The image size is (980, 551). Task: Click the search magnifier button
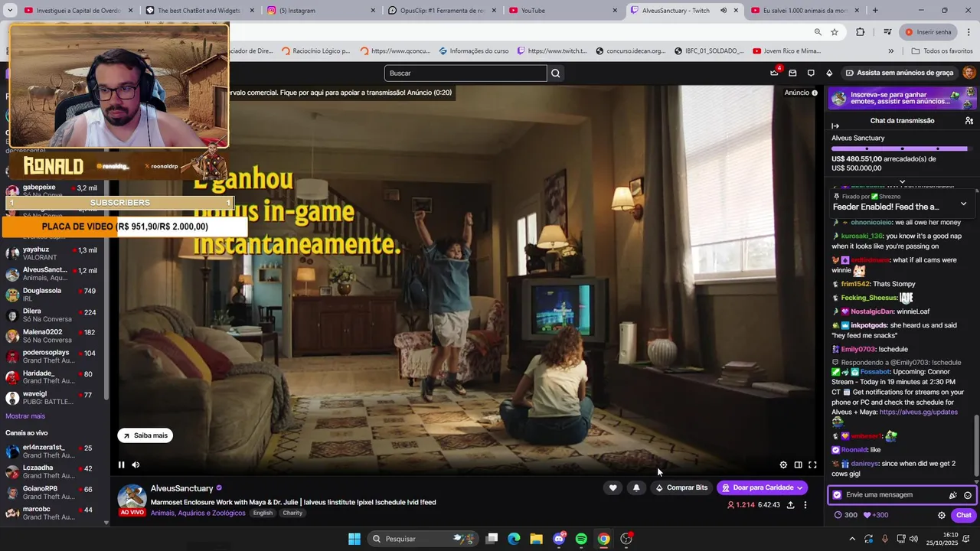click(x=556, y=73)
